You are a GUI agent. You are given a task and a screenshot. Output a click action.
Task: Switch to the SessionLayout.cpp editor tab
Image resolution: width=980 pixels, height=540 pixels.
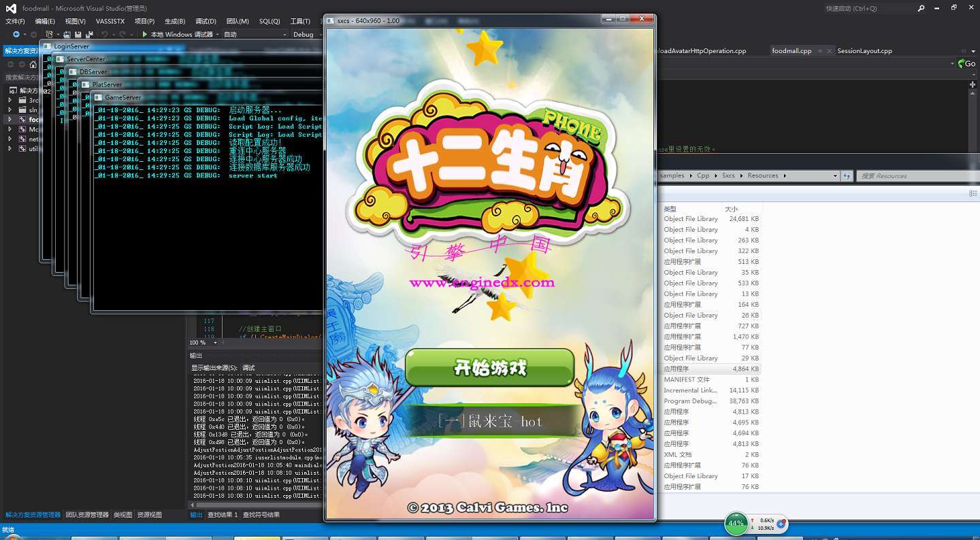[864, 51]
